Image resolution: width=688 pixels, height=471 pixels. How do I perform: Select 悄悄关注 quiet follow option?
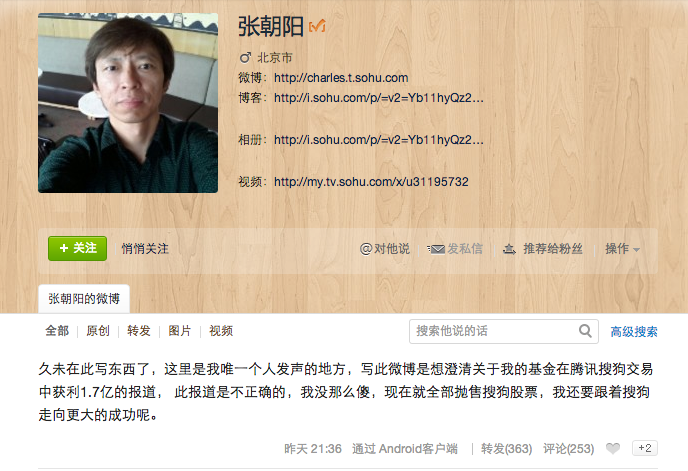pyautogui.click(x=145, y=249)
